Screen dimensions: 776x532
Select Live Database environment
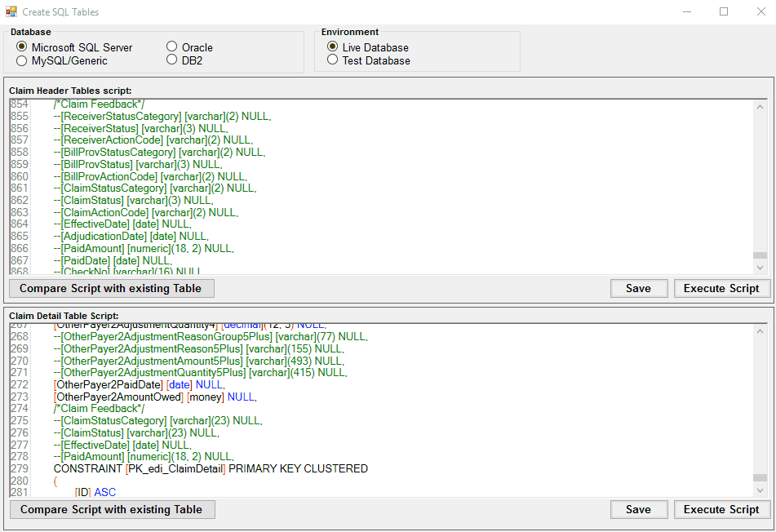pyautogui.click(x=333, y=47)
